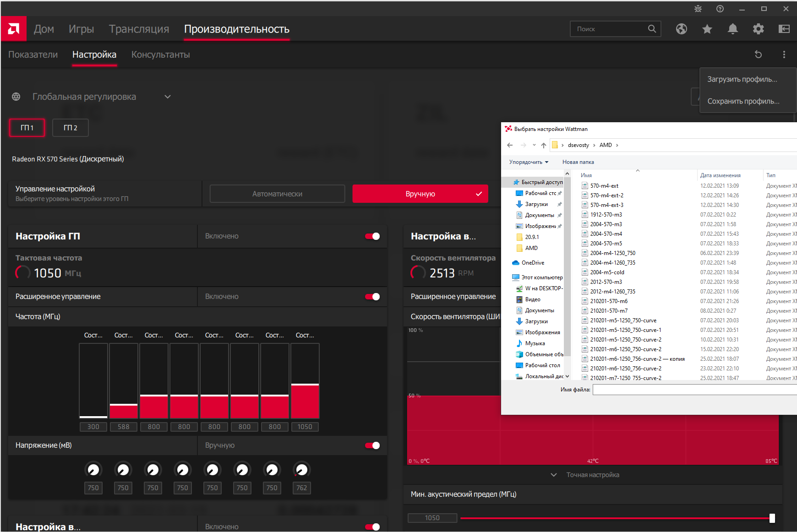Switch to the Показатели subtab
Screen dimensions: 797x532
coord(33,54)
